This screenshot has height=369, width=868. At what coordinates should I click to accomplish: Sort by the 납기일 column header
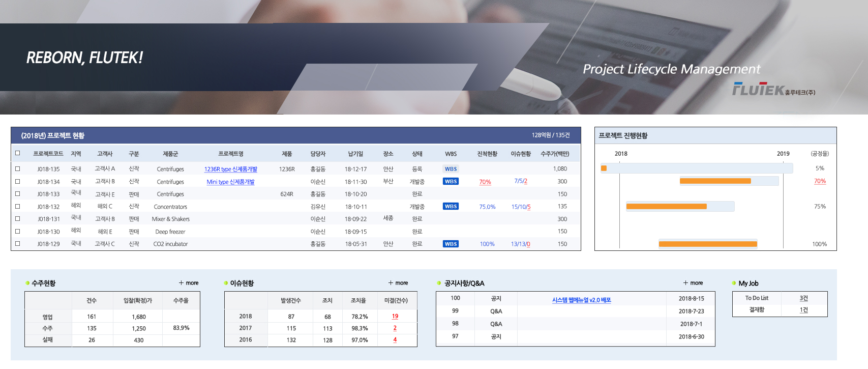coord(355,154)
